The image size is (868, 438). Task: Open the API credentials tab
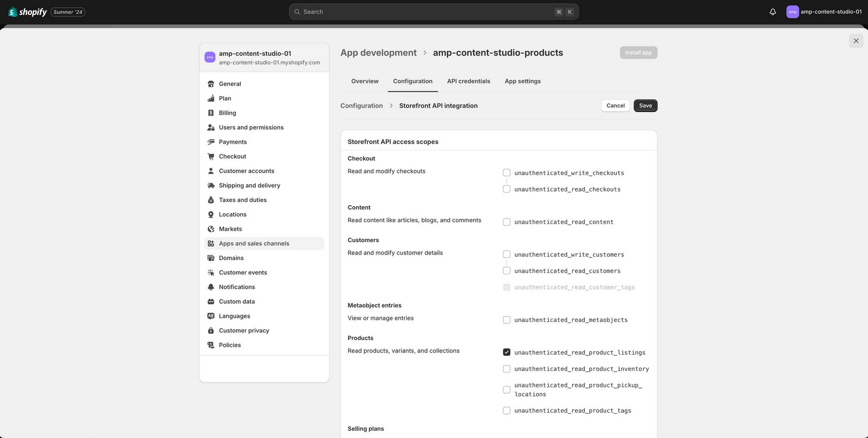tap(469, 81)
